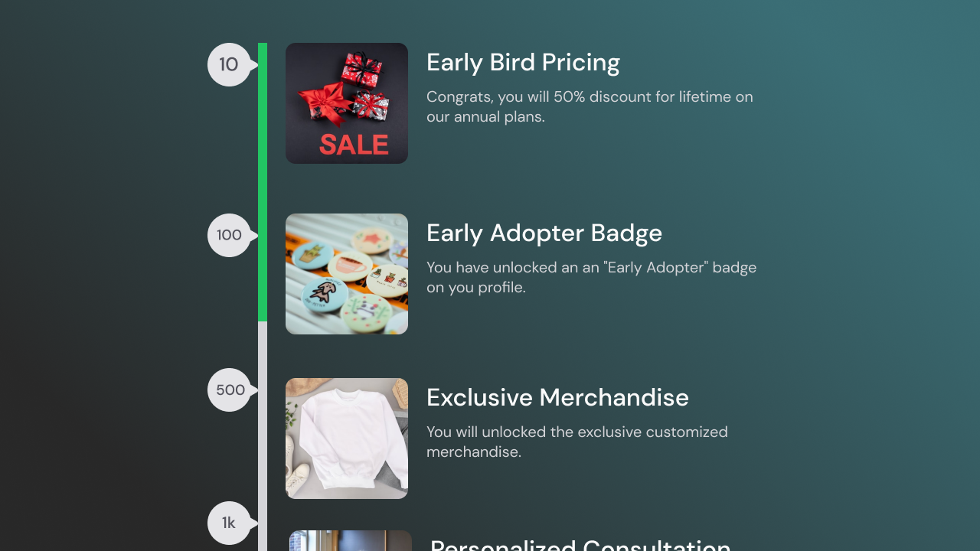The image size is (980, 551).
Task: Toggle the 10 milestone as reached
Action: coord(229,64)
